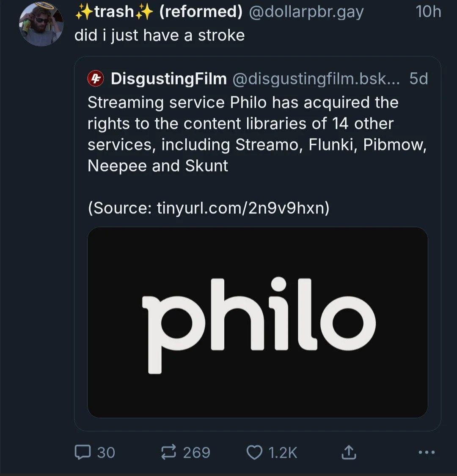Click the DisgustingFilm red avatar icon

pos(96,79)
